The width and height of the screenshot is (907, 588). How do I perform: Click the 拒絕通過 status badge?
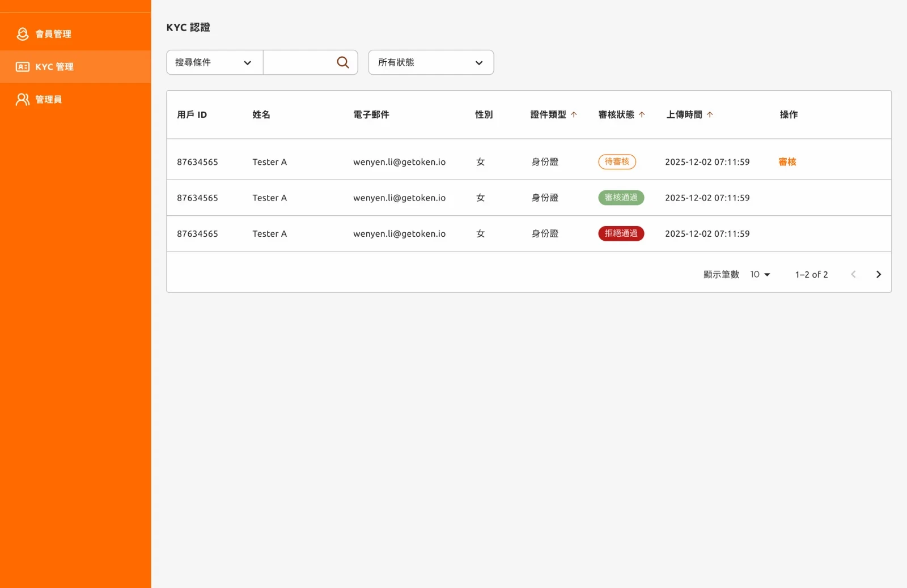tap(621, 233)
